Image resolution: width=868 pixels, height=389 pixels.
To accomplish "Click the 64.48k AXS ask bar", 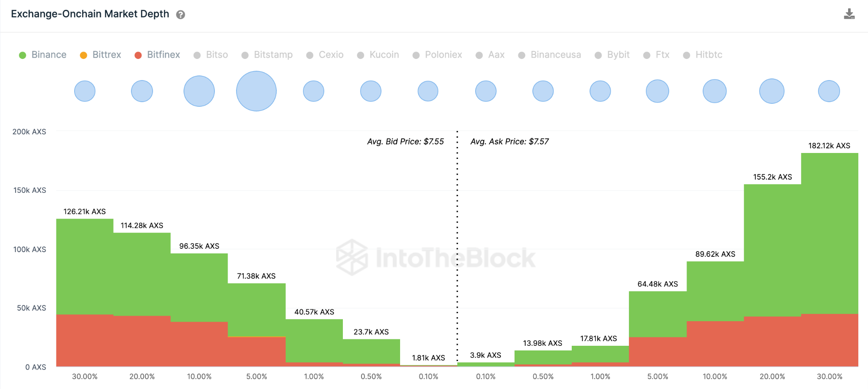I will (x=657, y=314).
